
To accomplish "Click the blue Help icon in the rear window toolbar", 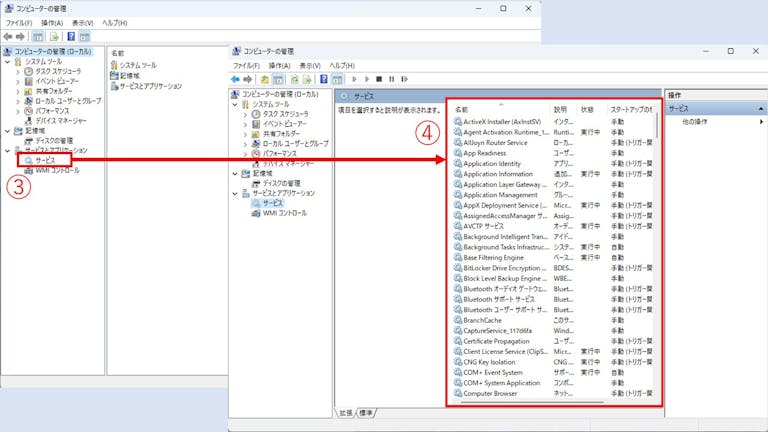I will tap(71, 36).
